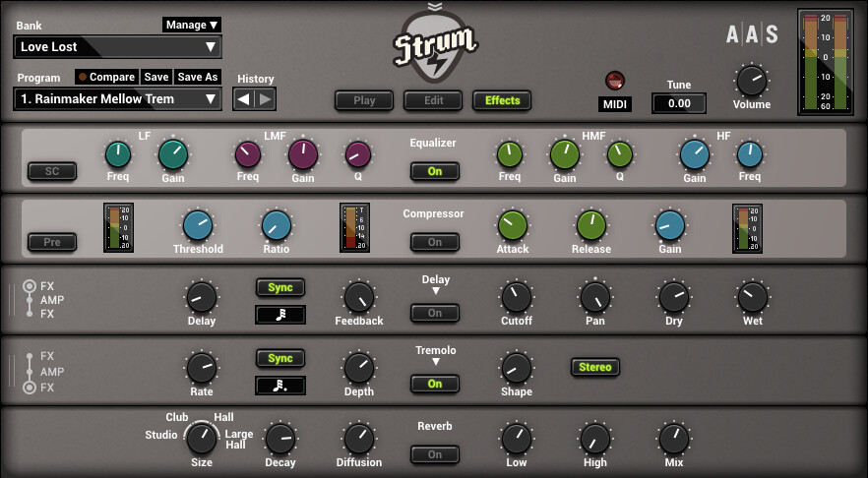
Task: Open the Delay effect type dropdown arrow
Action: click(435, 290)
